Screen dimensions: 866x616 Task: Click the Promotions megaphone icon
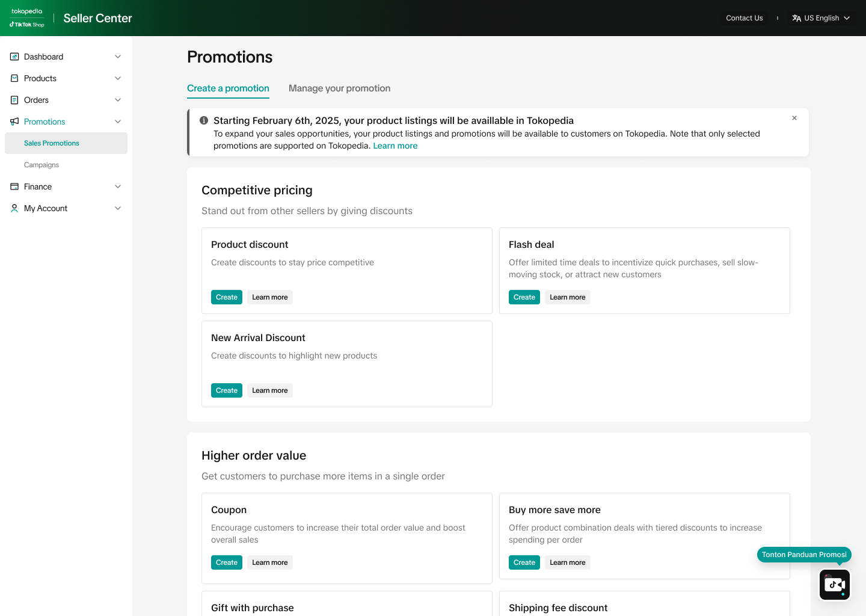pos(14,122)
